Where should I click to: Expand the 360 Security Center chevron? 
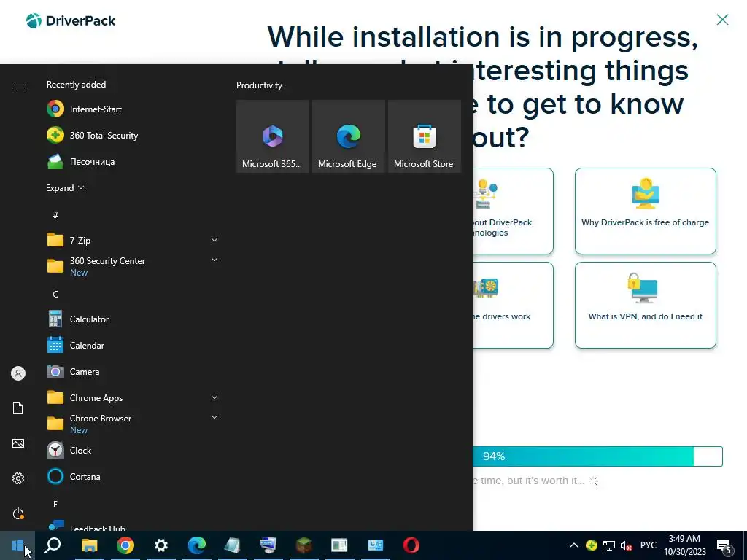(214, 260)
